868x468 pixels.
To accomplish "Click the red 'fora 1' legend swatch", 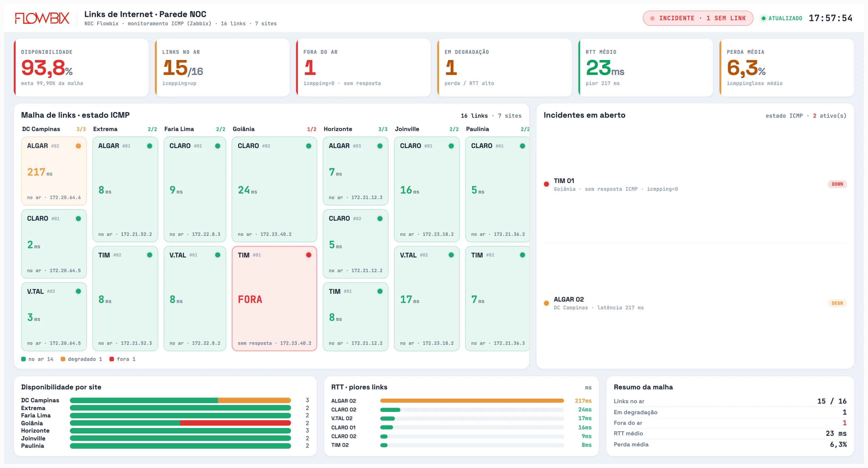I will (x=112, y=359).
